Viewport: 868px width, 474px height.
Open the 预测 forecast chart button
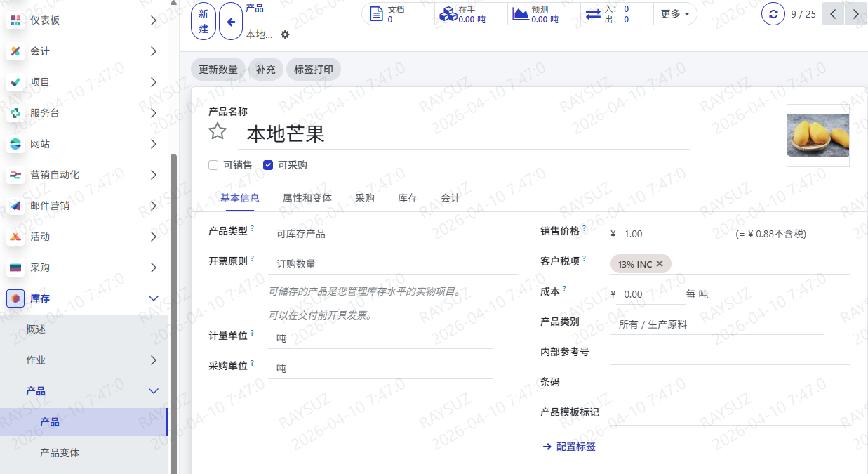point(544,14)
